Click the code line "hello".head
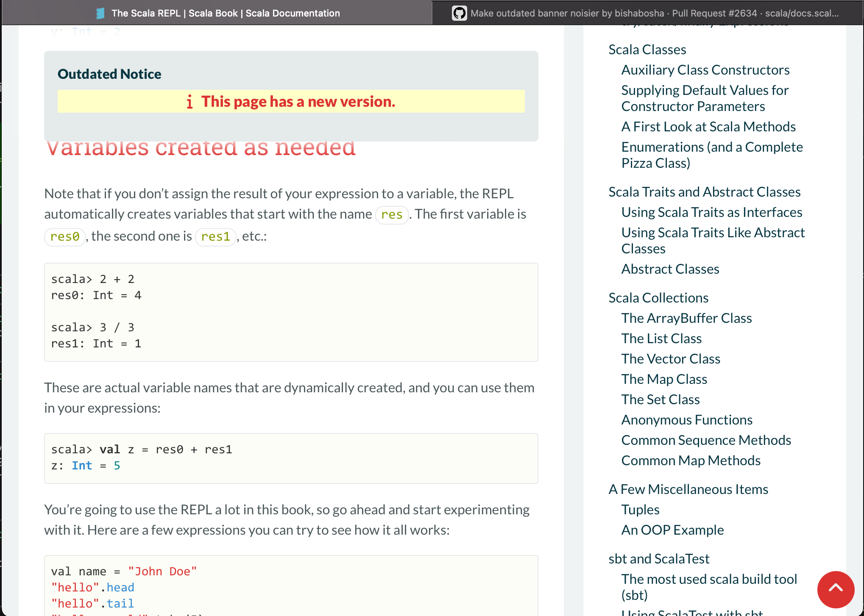864x616 pixels. pyautogui.click(x=93, y=588)
